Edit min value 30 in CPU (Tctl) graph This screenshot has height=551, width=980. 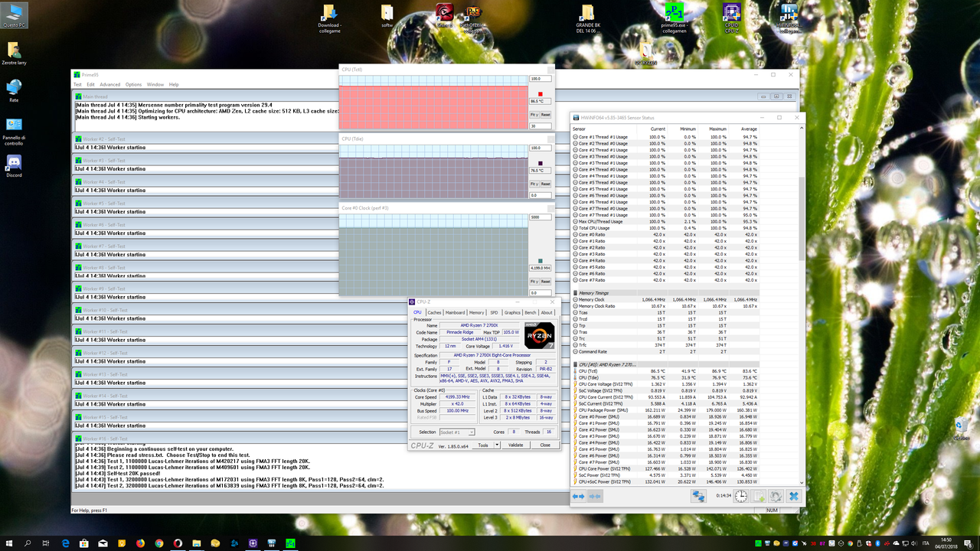coord(540,126)
